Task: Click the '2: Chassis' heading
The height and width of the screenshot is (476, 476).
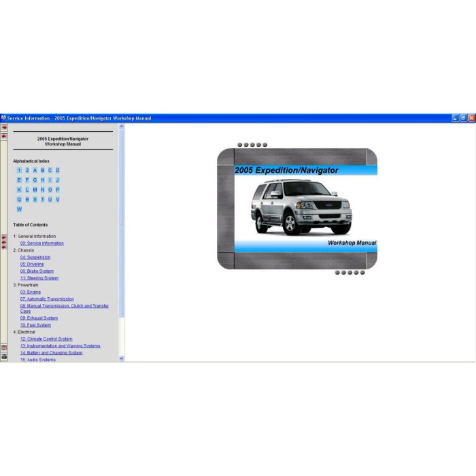Action: click(23, 250)
